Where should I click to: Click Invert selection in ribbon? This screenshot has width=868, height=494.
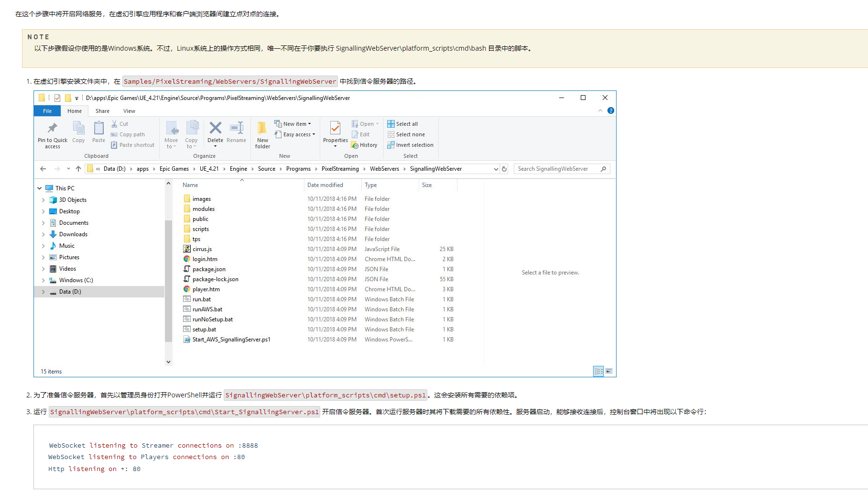point(411,145)
